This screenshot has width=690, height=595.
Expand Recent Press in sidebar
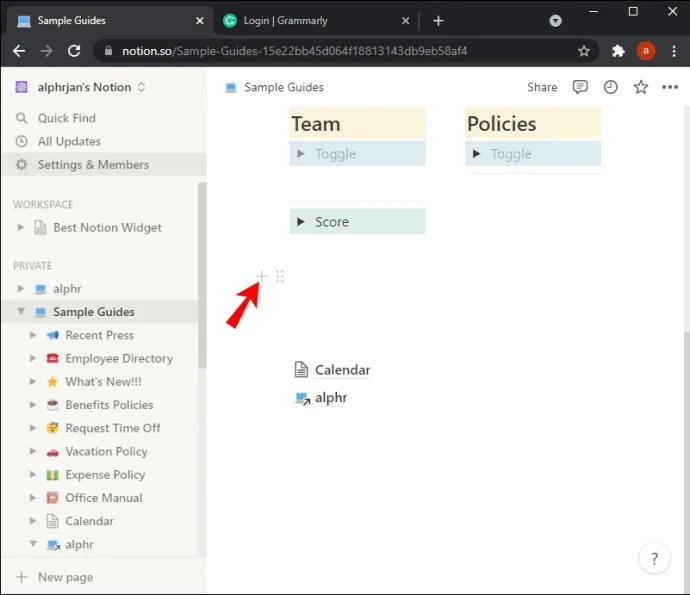[33, 335]
